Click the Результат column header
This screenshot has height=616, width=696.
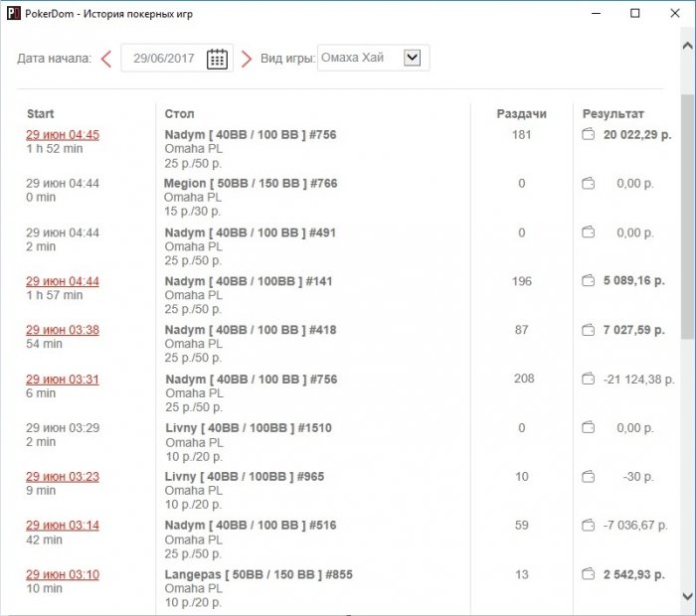click(613, 114)
